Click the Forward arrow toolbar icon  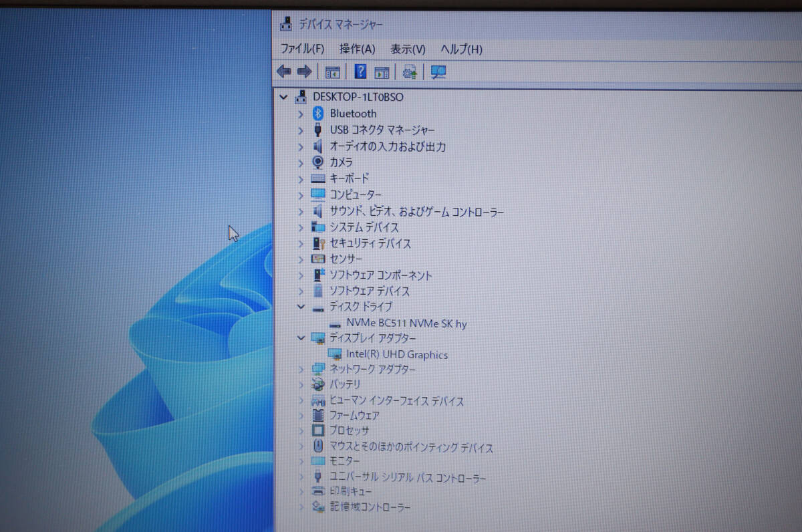tap(305, 72)
